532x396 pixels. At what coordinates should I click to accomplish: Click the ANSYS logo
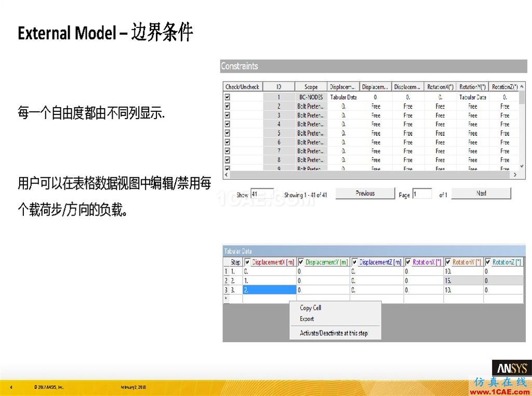512,368
